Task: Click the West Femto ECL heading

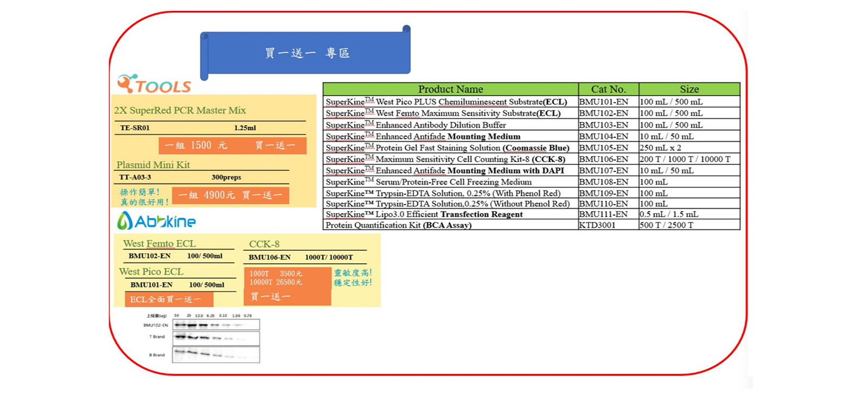Action: pyautogui.click(x=159, y=244)
